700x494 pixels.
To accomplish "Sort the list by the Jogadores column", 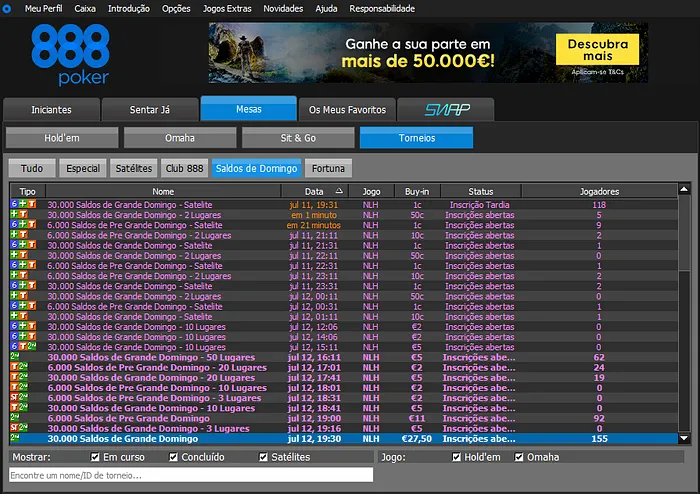I will point(599,191).
